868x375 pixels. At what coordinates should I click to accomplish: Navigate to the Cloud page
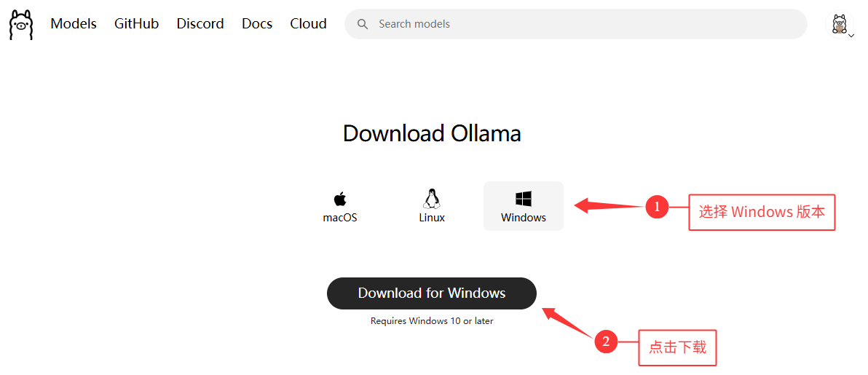click(308, 24)
